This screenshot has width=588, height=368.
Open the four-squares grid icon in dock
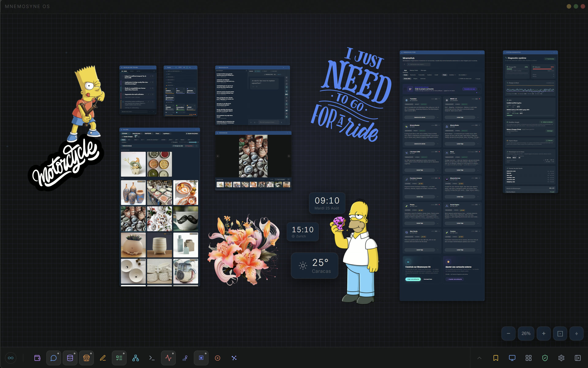click(x=529, y=358)
